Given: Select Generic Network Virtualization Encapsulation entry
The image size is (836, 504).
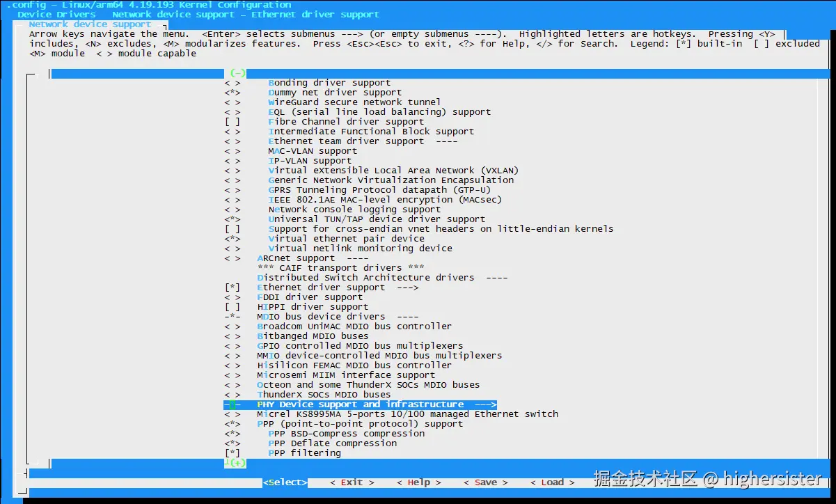Looking at the screenshot, I should tap(391, 180).
